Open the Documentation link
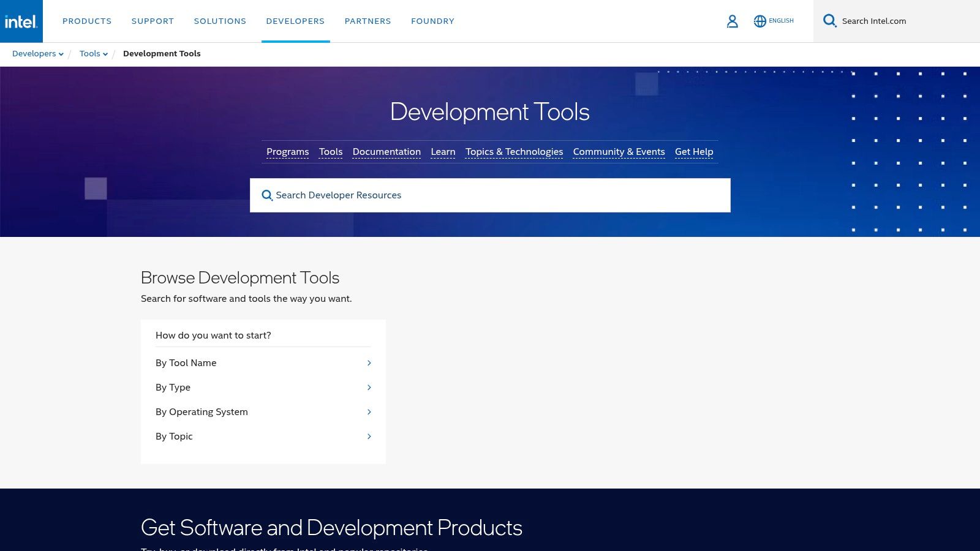Viewport: 980px width, 551px height. pyautogui.click(x=386, y=152)
